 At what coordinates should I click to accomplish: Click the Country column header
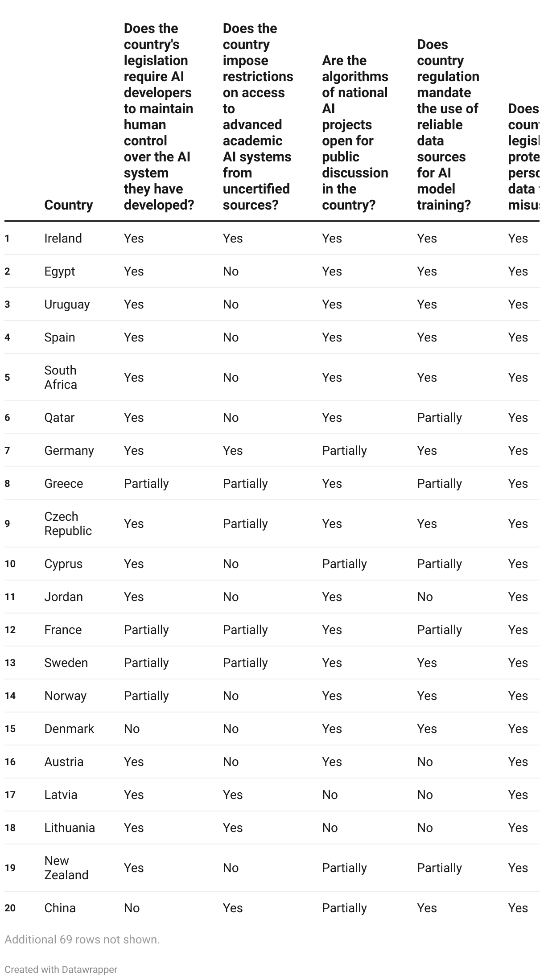[69, 205]
